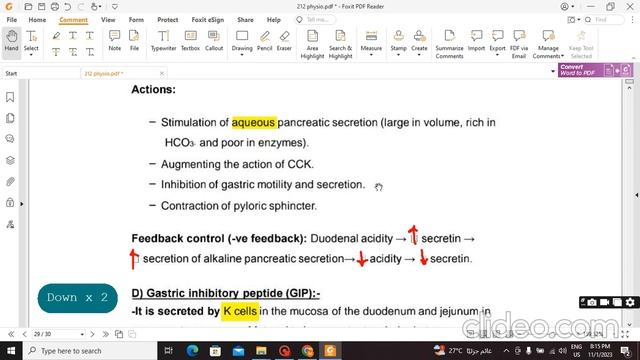Use the Area Highlight tool
640x360 pixels.
click(312, 44)
